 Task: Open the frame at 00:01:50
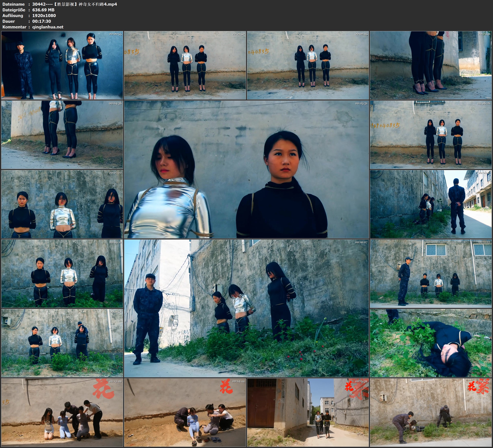[x=185, y=65]
